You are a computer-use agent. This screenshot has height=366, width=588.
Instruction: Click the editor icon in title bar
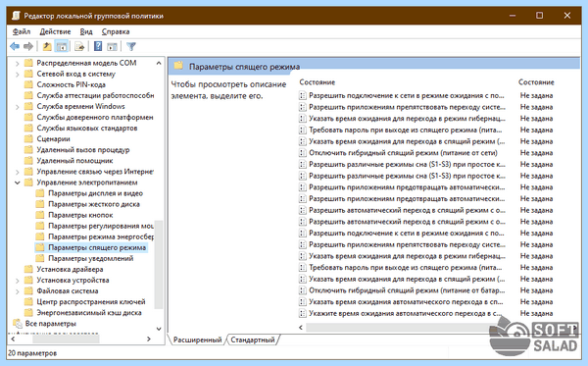point(16,16)
